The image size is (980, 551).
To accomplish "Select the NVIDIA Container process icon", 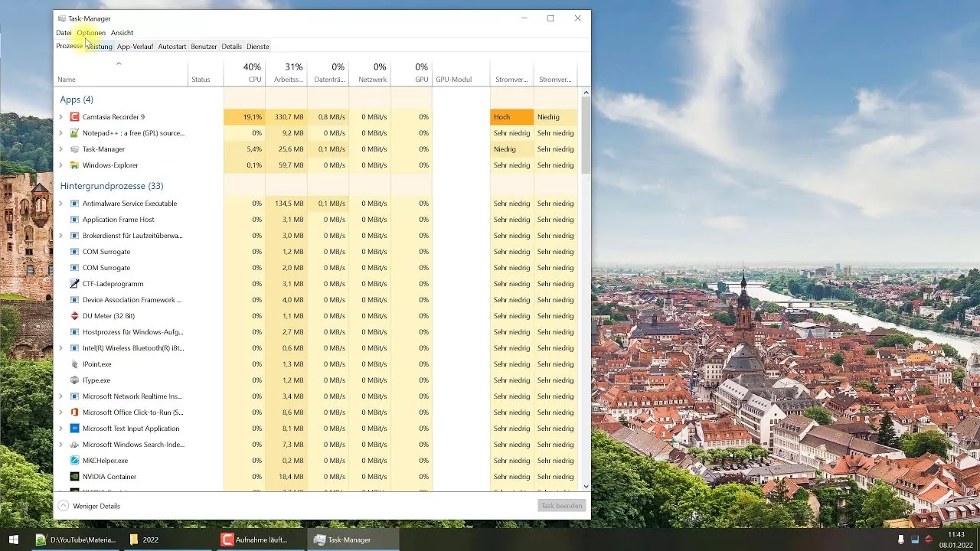I will (74, 476).
